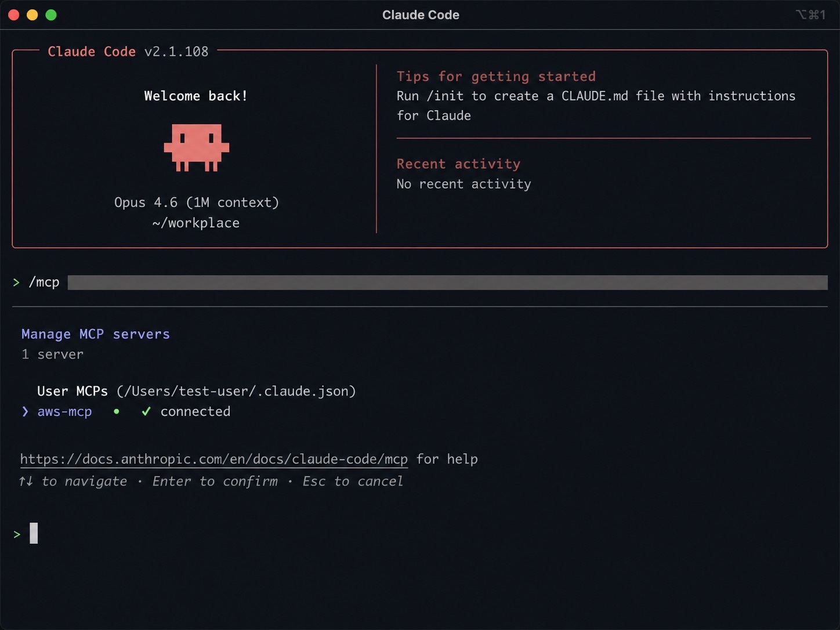
Task: Click the Claude pixel mascot icon
Action: pos(196,147)
